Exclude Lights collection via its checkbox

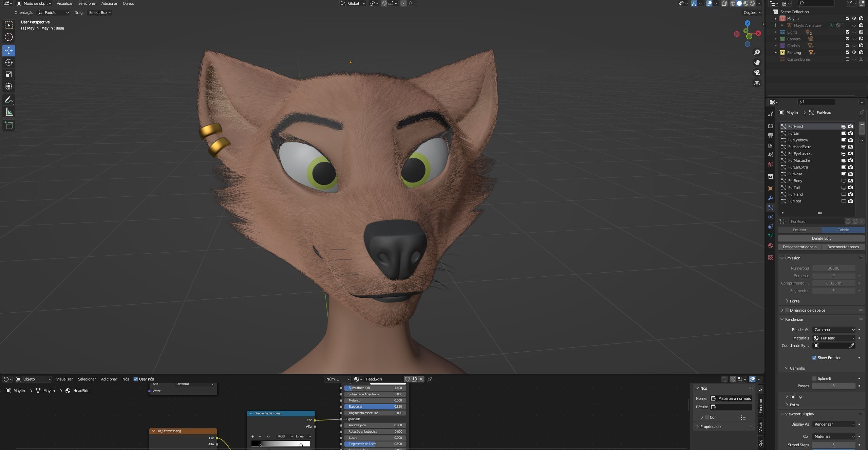[x=848, y=32]
